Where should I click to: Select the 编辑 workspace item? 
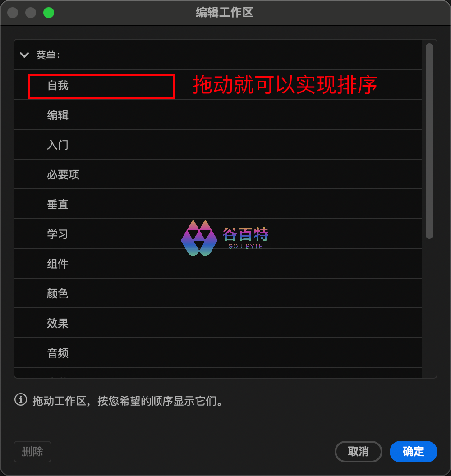point(218,115)
